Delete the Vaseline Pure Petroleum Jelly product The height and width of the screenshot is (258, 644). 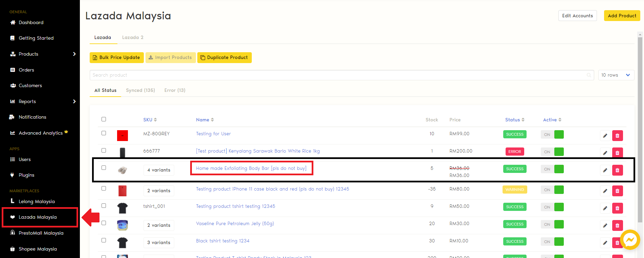point(617,225)
